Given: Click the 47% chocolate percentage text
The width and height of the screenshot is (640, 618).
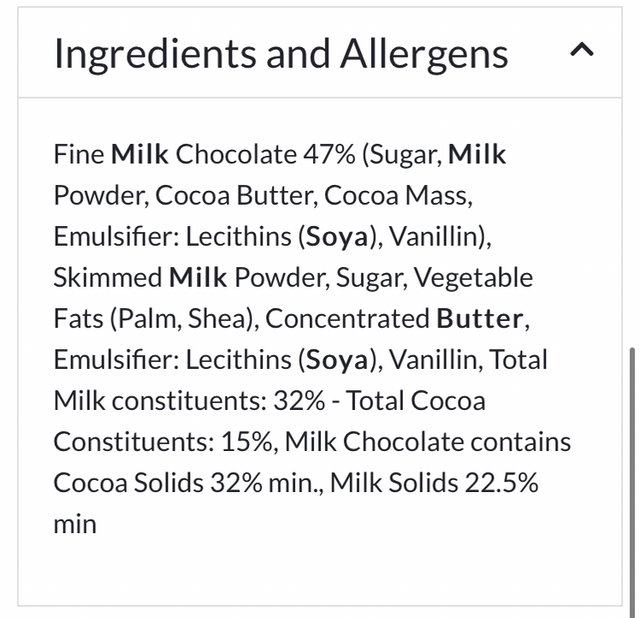Looking at the screenshot, I should 327,155.
